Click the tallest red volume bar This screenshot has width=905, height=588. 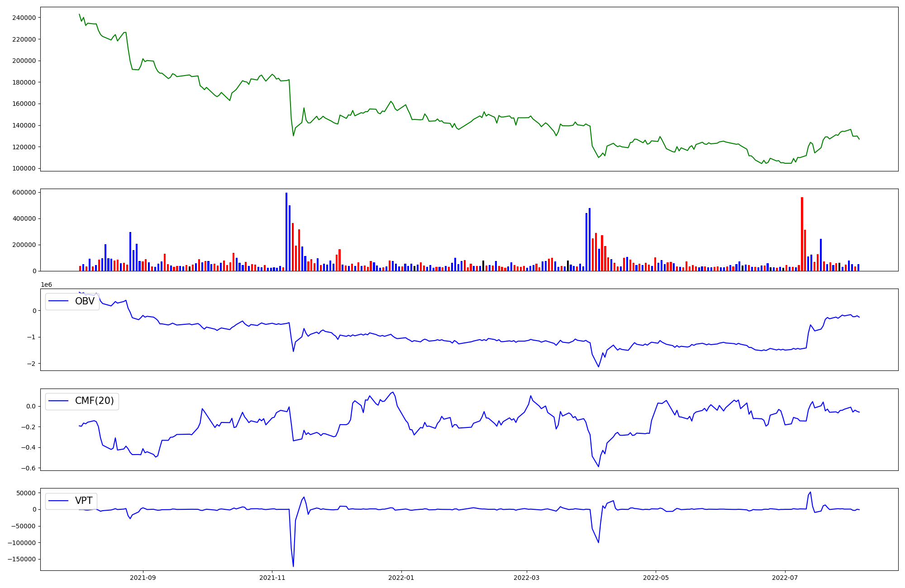(x=802, y=234)
